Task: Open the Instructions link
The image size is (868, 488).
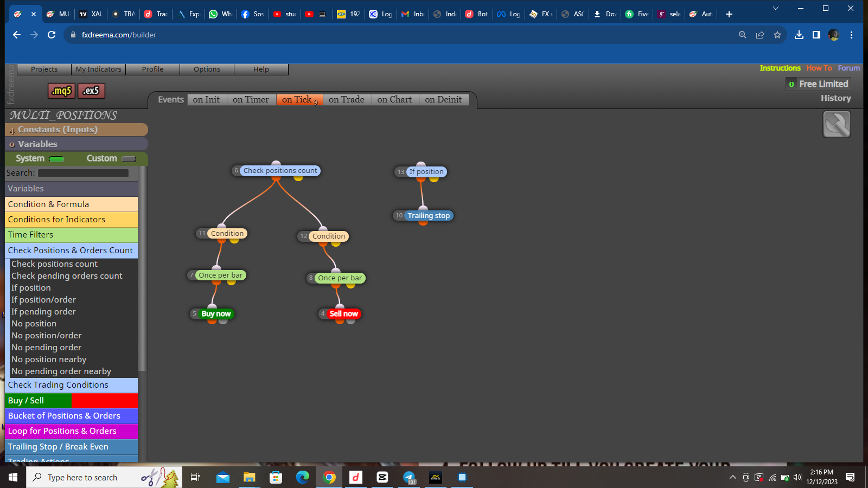Action: tap(780, 68)
